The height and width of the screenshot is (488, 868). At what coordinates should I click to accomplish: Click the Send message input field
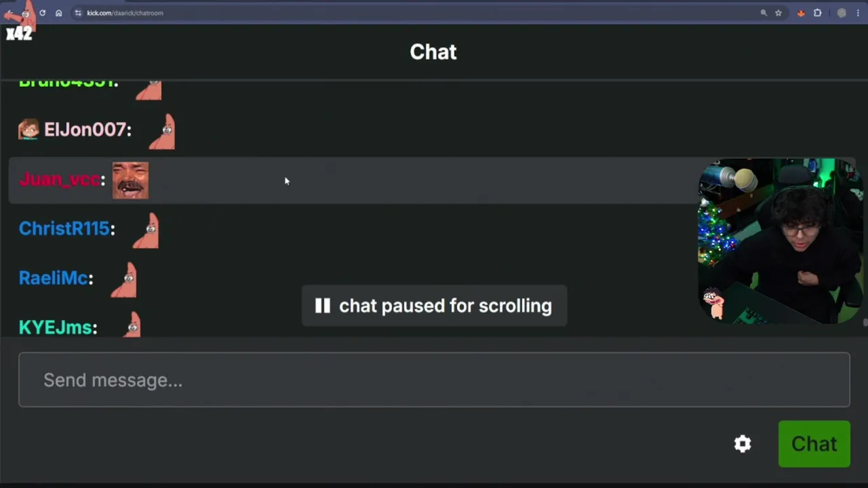[434, 380]
